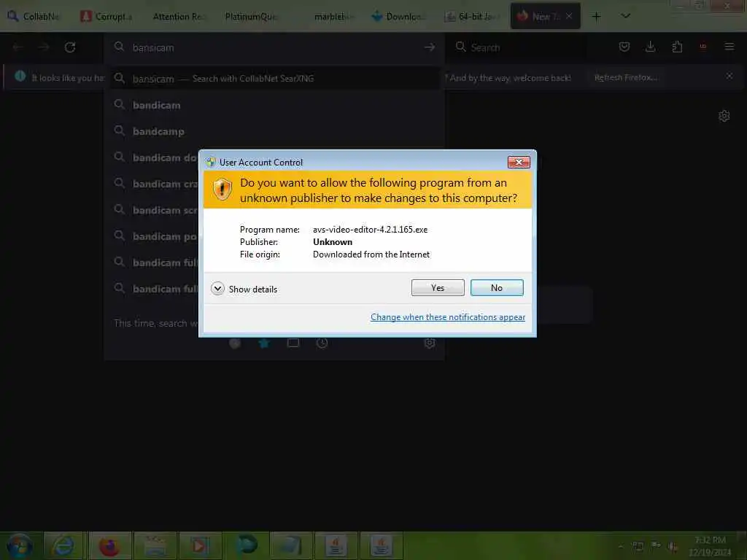Select the 'Unknown' publisher text
Screen dimensions: 747x560
pos(333,242)
